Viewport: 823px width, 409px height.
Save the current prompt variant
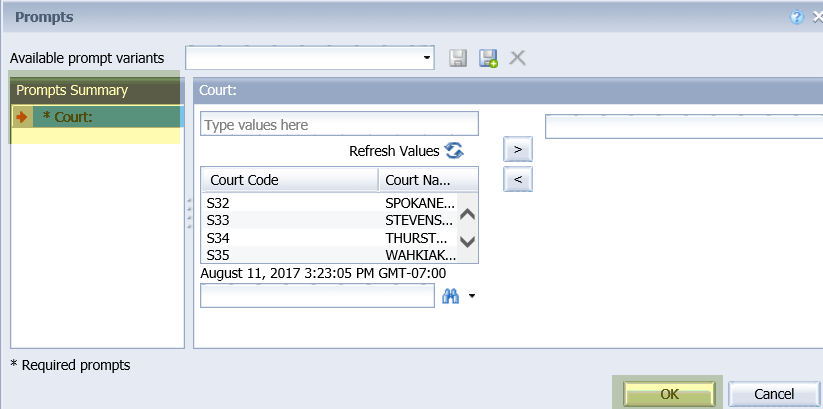(458, 58)
